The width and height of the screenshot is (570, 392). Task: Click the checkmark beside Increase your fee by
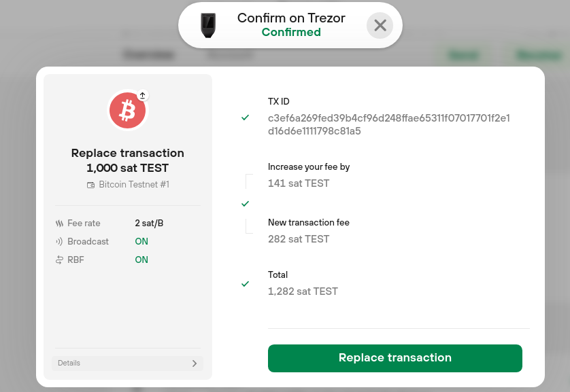click(x=245, y=203)
